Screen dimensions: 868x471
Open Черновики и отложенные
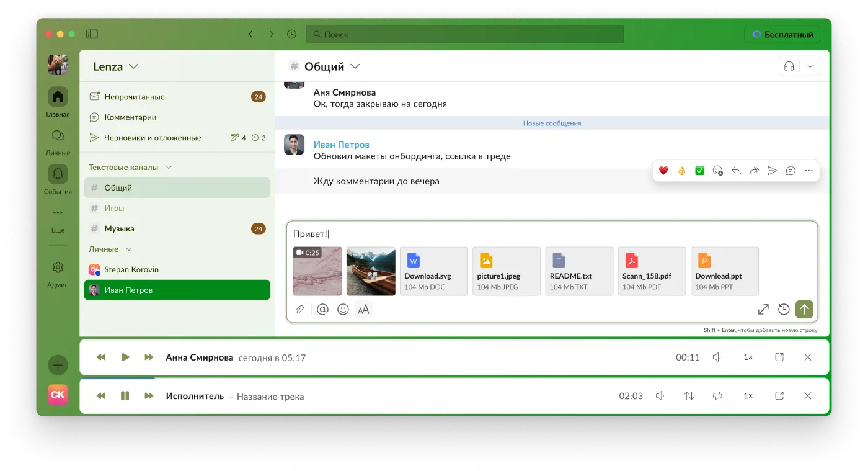click(177, 138)
